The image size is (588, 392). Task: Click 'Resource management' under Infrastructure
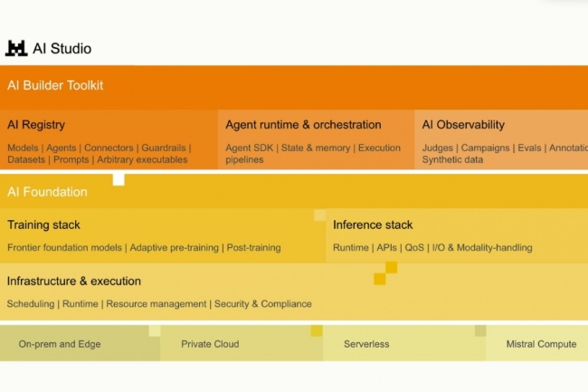pyautogui.click(x=156, y=304)
